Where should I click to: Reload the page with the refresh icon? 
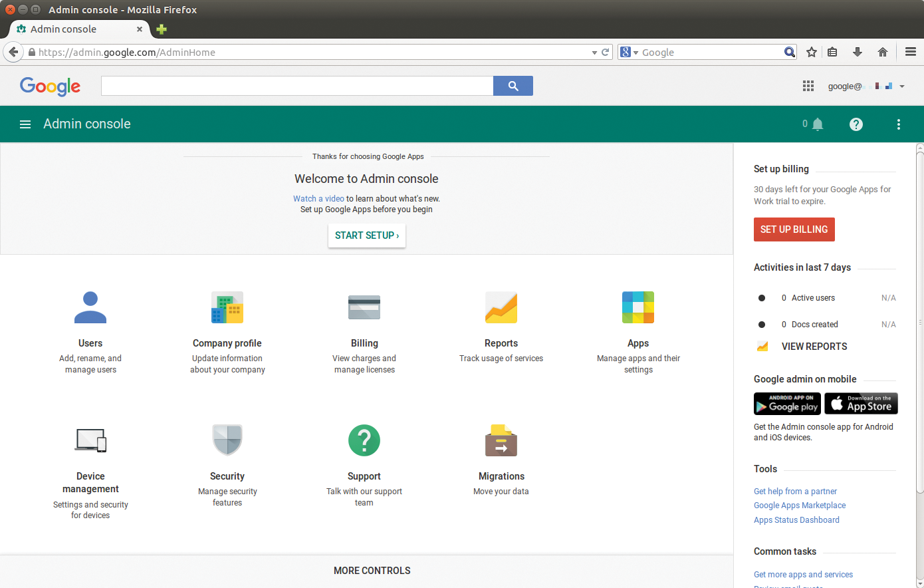click(x=606, y=52)
